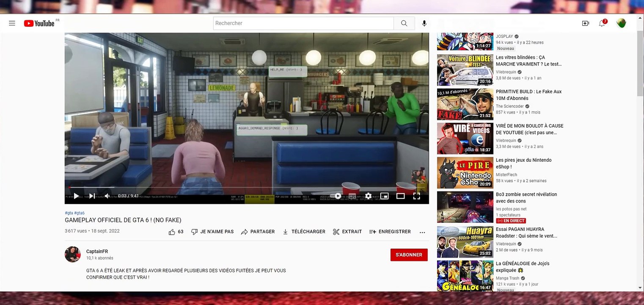Click 'VIRÉ DE MON BOULOT À CAUSE' title
The height and width of the screenshot is (305, 644).
click(x=530, y=129)
